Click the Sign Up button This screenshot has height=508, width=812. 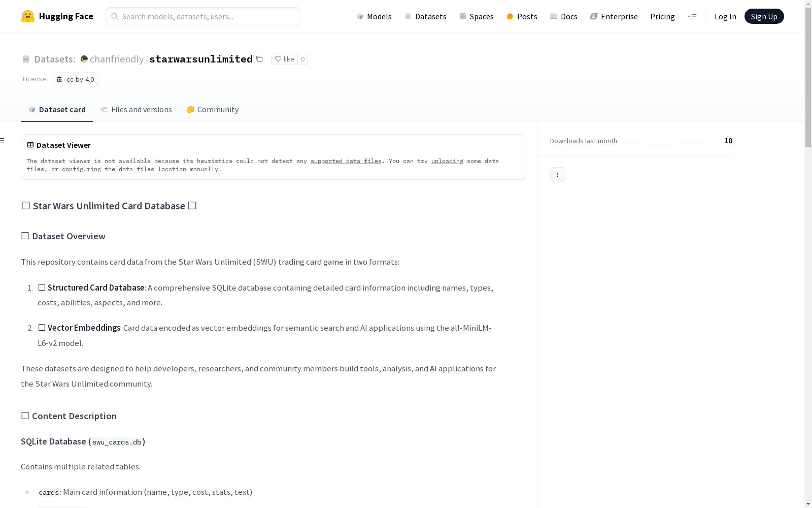point(764,16)
